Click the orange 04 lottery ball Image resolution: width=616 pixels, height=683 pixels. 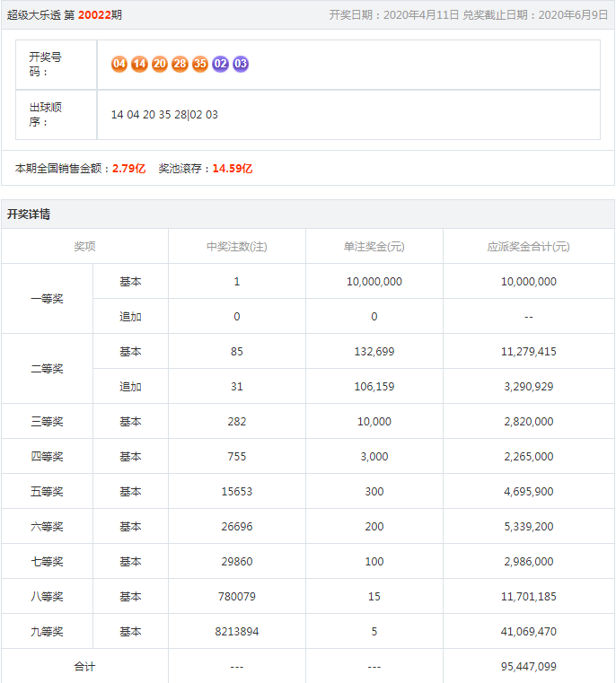click(x=119, y=64)
